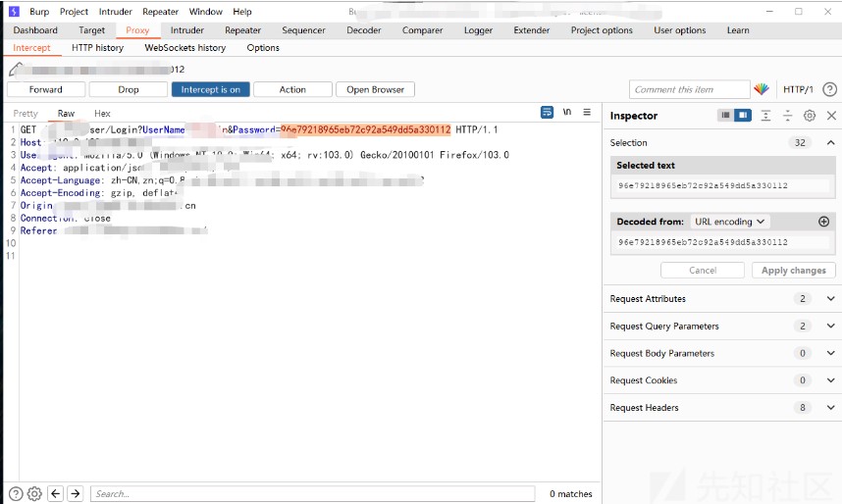Image resolution: width=842 pixels, height=504 pixels.
Task: Open the Intruder menu in menu bar
Action: click(116, 11)
